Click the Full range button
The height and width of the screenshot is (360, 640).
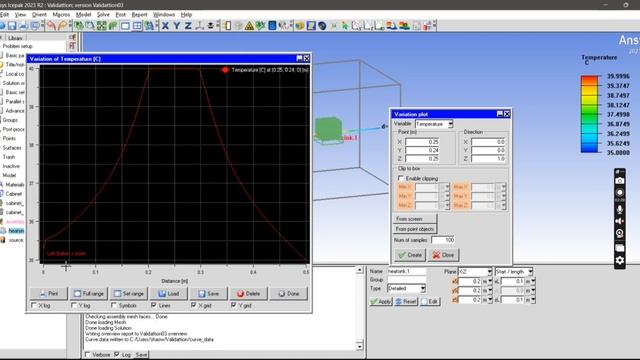(x=89, y=293)
